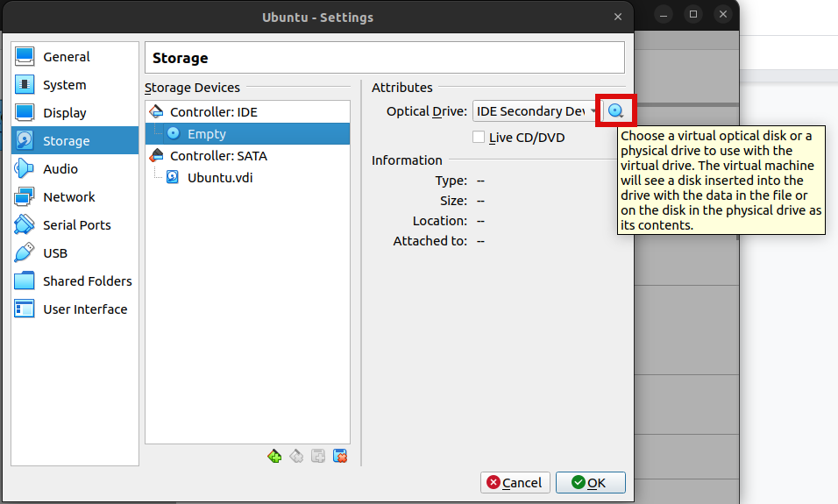The width and height of the screenshot is (838, 504).
Task: Click the USB plug icon
Action: 25,252
